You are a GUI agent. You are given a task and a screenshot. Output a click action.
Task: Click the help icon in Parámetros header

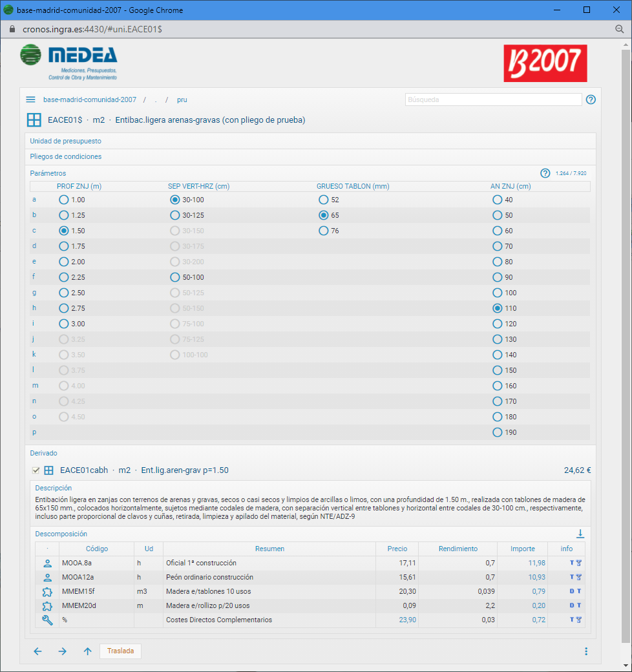tap(545, 173)
